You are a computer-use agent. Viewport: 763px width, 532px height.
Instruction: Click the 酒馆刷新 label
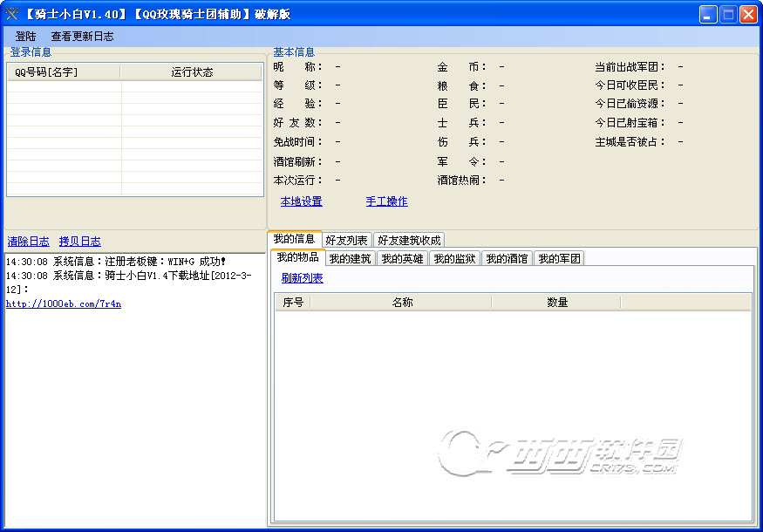coord(297,161)
